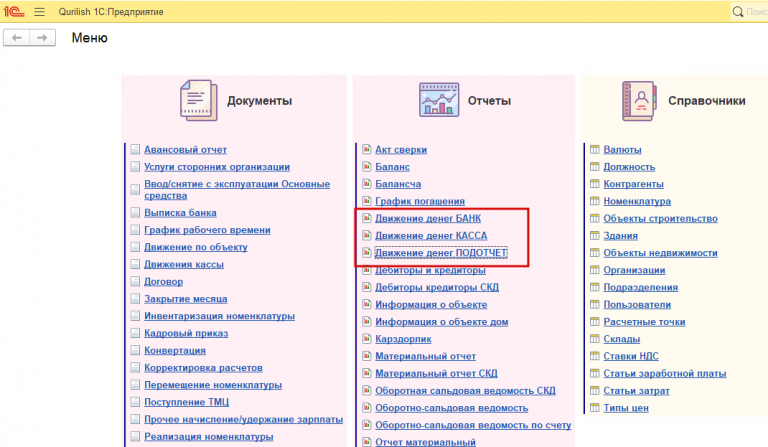The width and height of the screenshot is (768, 447).
Task: Click the large Справочники book icon
Action: coord(639,101)
